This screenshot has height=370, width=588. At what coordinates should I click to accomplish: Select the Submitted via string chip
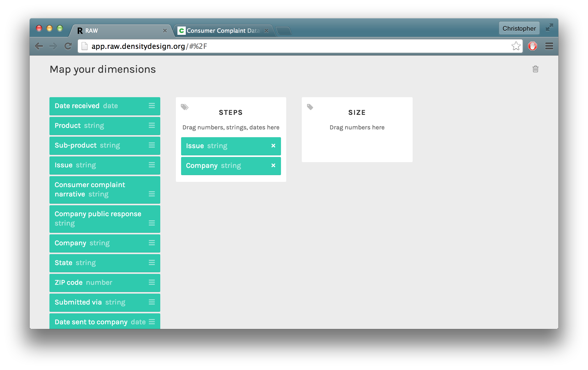105,302
